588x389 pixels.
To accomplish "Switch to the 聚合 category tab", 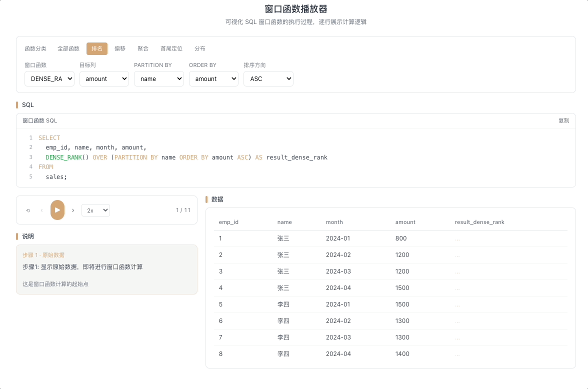I will [x=143, y=49].
